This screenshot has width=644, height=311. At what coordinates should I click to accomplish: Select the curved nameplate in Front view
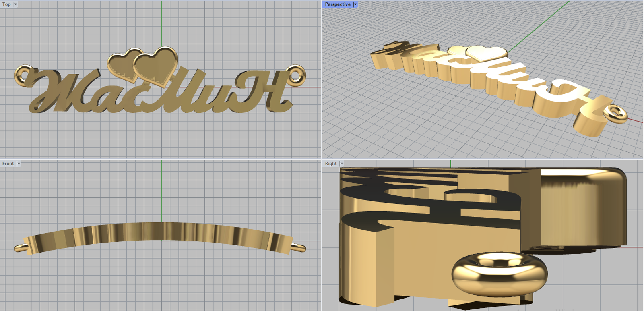[161, 232]
